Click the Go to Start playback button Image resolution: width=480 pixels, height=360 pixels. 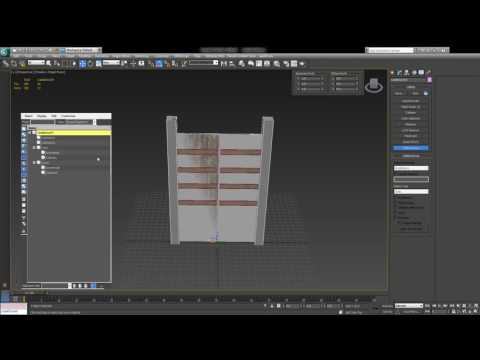tap(428, 306)
